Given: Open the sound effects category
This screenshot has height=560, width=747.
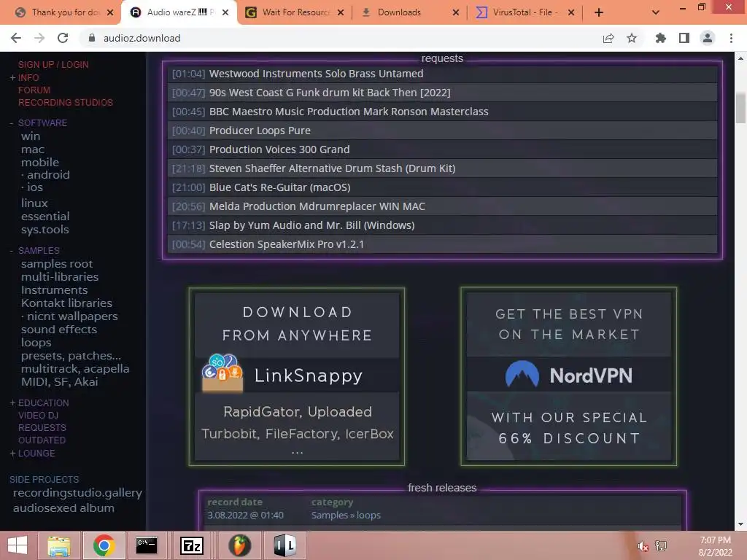Looking at the screenshot, I should (x=59, y=330).
